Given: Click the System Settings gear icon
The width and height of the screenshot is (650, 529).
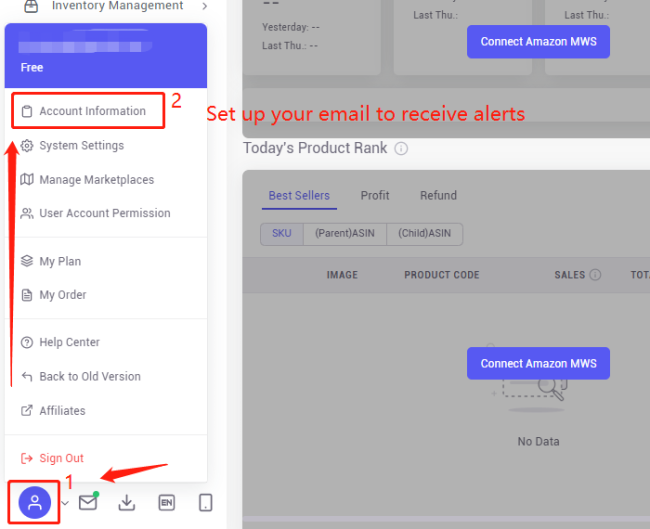Looking at the screenshot, I should (27, 146).
